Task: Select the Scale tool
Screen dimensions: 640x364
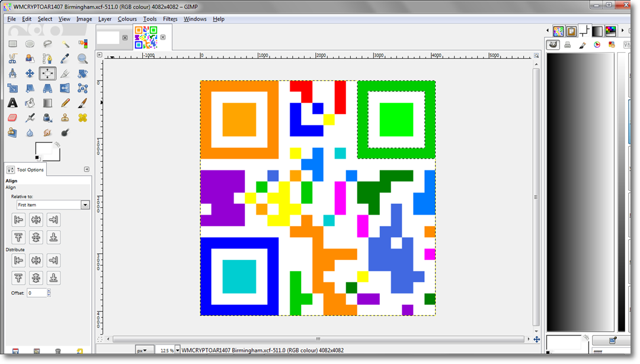Action: (x=12, y=88)
